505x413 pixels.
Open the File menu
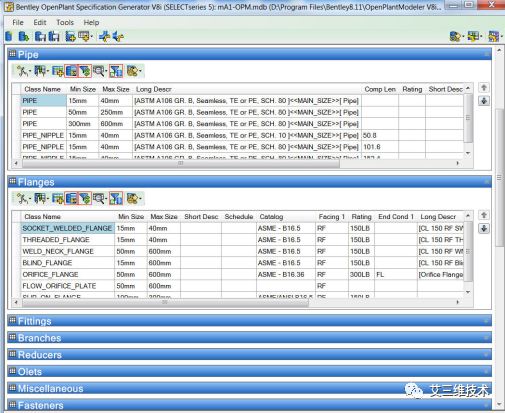pos(18,22)
